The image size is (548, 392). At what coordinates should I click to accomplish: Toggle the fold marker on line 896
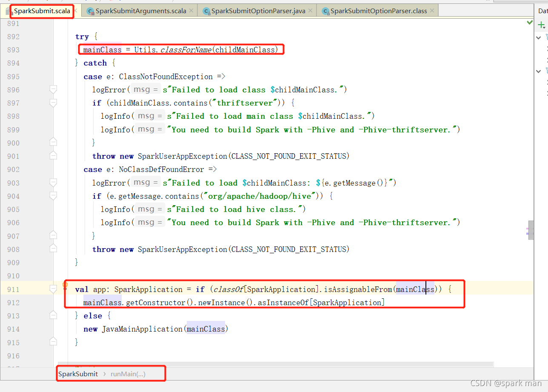pyautogui.click(x=53, y=89)
